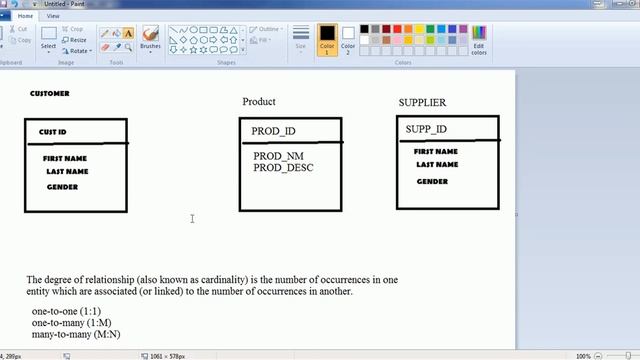Choose the Right arrow shape
Viewport: 640px width, 360px height.
click(x=213, y=40)
